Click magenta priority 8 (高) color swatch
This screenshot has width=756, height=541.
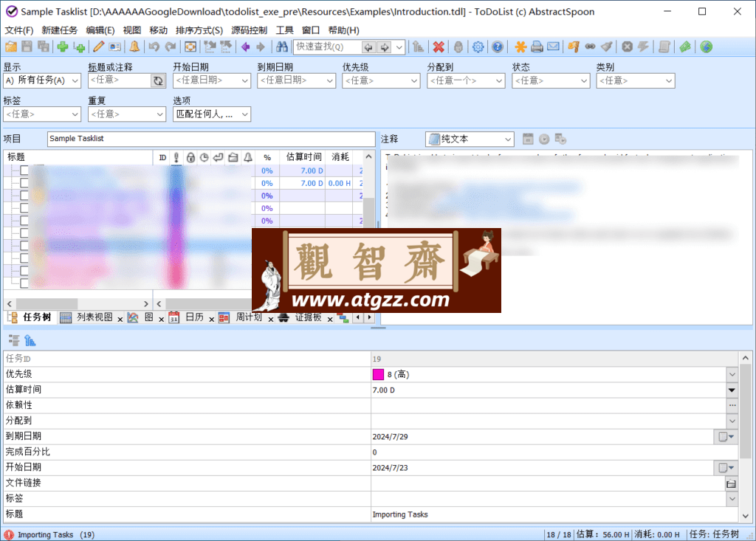pyautogui.click(x=378, y=375)
